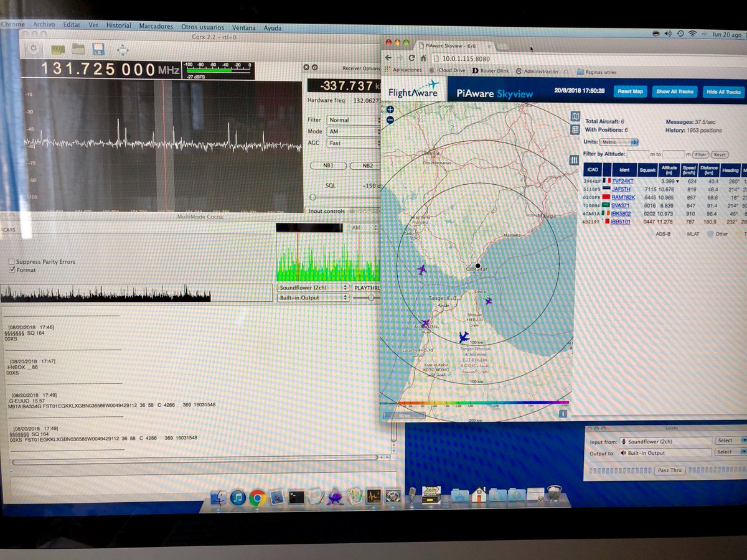Screen dimensions: 747x560
Task: Click the Chrome back arrow
Action: 388,58
